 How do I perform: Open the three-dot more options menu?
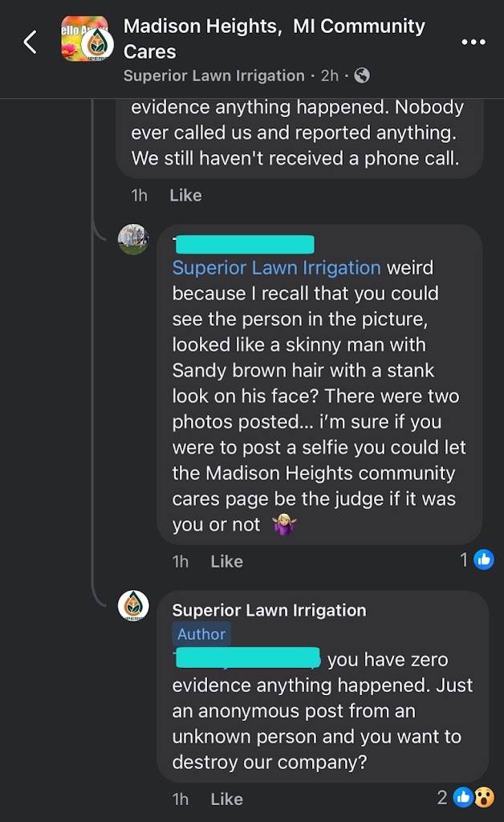[x=474, y=42]
